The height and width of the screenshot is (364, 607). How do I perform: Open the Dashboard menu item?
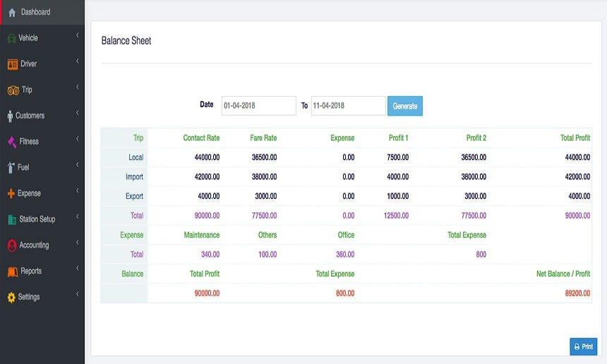42,13
